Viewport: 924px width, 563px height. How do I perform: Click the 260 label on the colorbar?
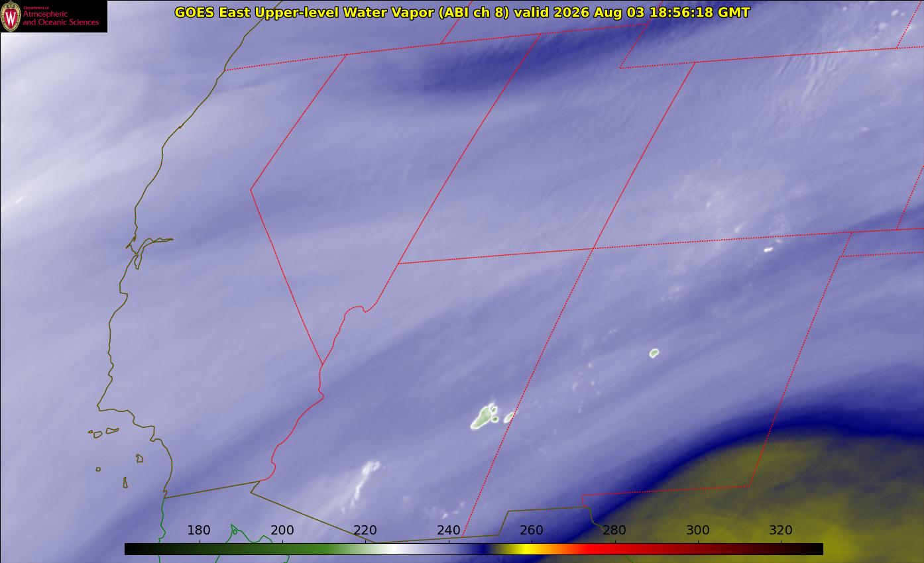(532, 530)
